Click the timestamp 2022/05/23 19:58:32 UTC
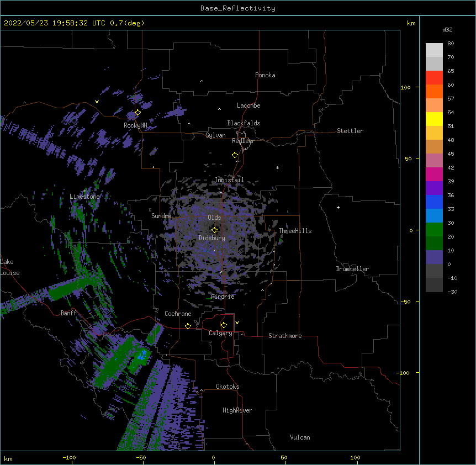Image resolution: width=476 pixels, height=465 pixels. [x=55, y=23]
